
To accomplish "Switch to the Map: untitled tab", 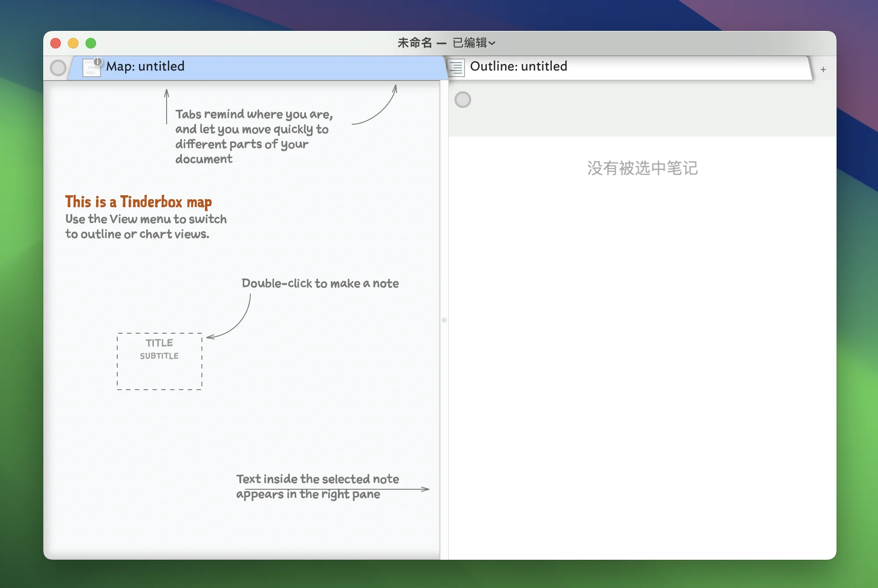I will tap(258, 67).
